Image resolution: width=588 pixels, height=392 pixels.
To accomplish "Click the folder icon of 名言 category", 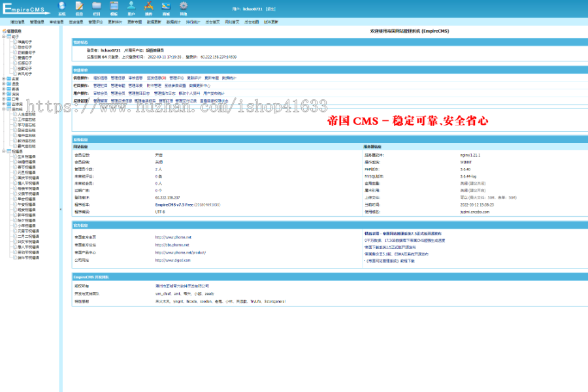I will 9,79.
